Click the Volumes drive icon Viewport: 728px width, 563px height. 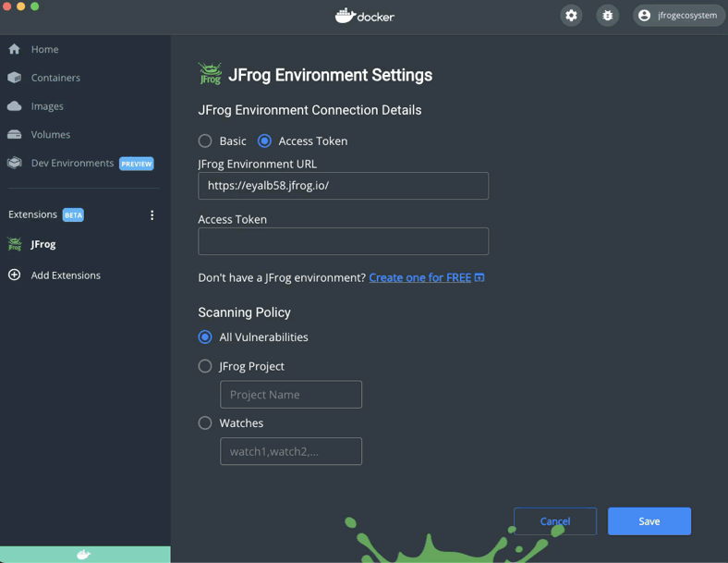click(15, 135)
